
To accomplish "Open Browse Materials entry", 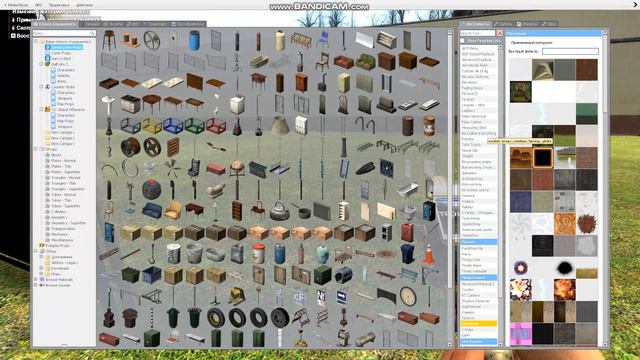I will click(x=59, y=280).
